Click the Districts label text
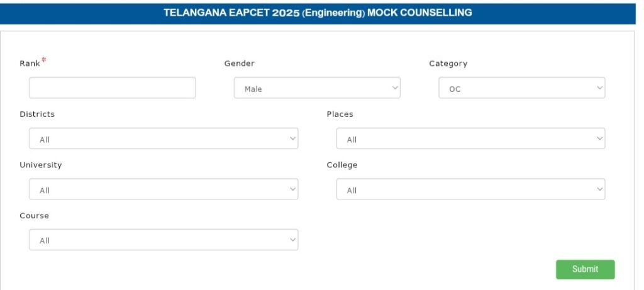This screenshot has height=290, width=644. click(37, 114)
